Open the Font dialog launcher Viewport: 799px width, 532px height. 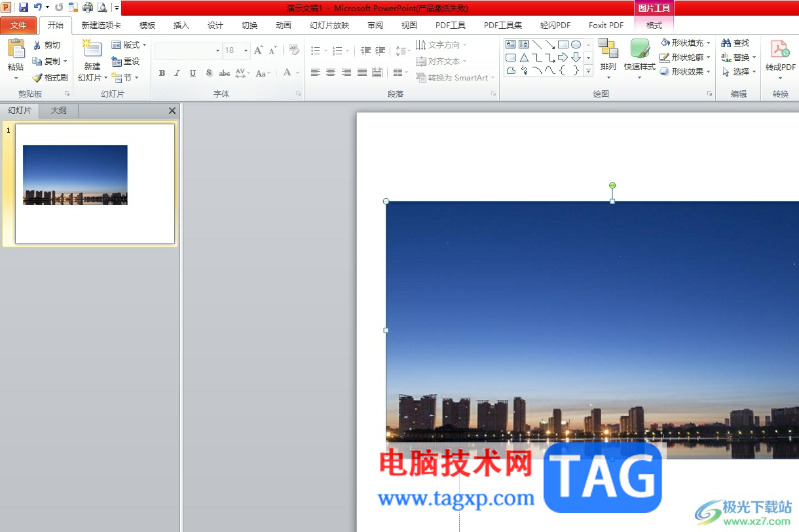coord(299,94)
